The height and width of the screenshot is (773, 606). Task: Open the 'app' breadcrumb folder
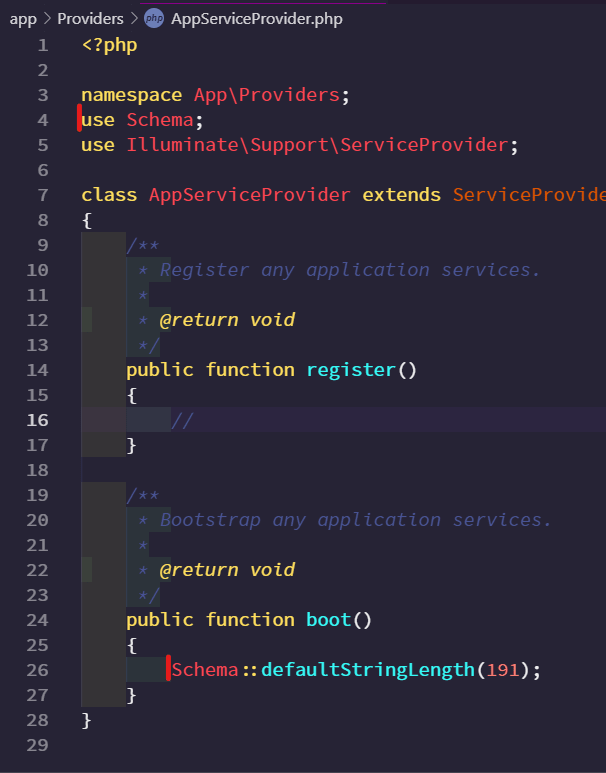point(23,19)
